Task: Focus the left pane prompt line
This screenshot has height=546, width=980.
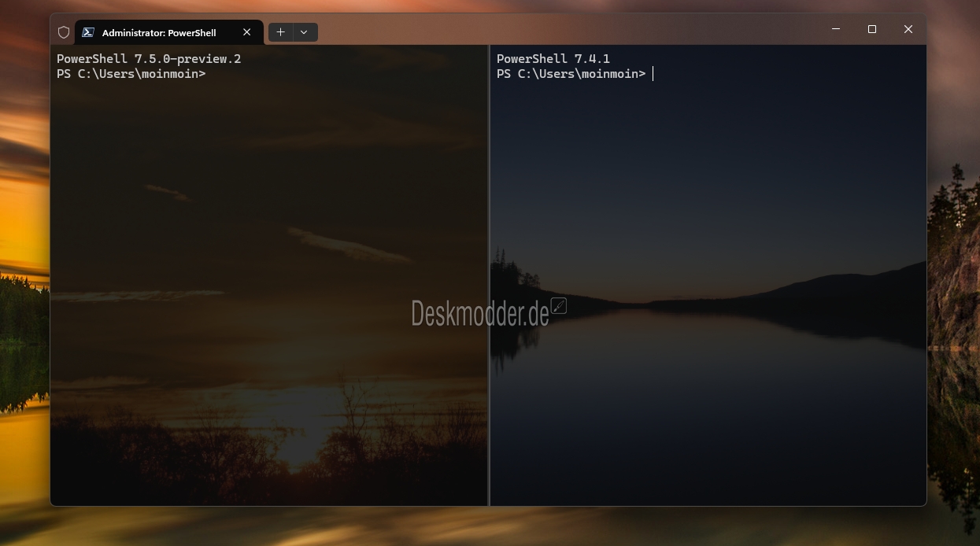Action: [131, 74]
